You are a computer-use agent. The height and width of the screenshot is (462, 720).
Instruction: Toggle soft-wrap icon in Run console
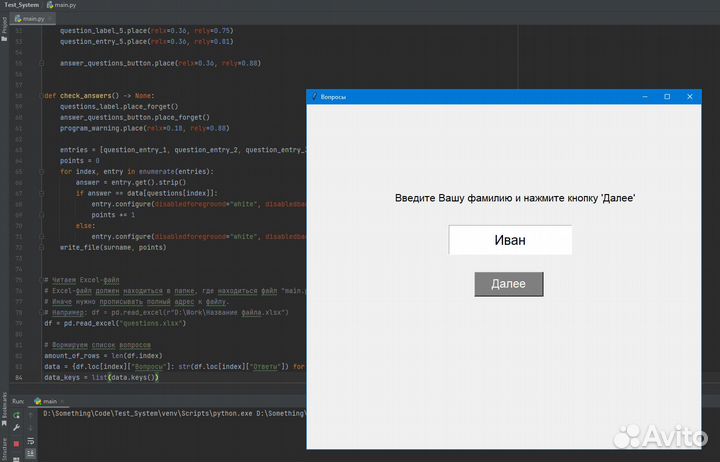pyautogui.click(x=30, y=438)
